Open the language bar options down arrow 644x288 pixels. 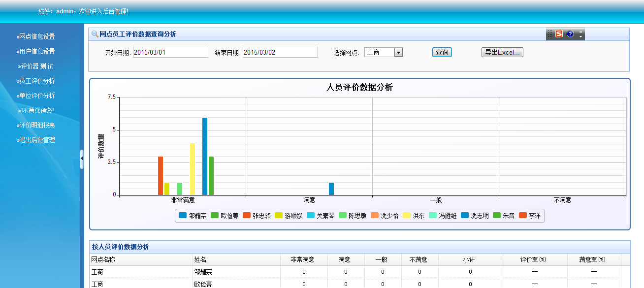(x=581, y=37)
